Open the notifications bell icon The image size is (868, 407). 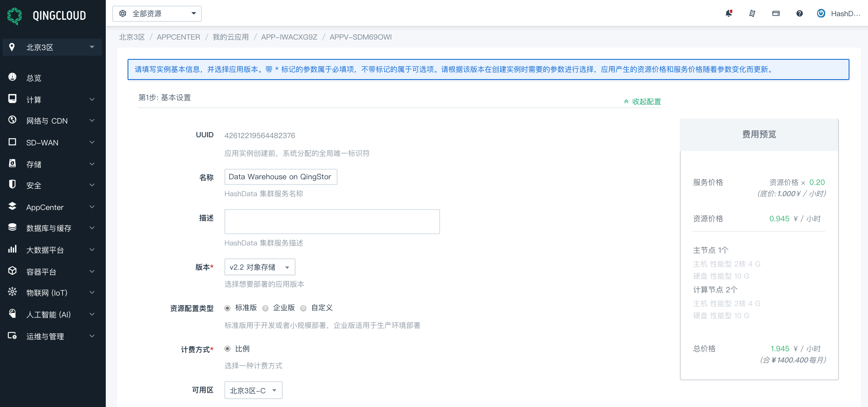coord(729,13)
